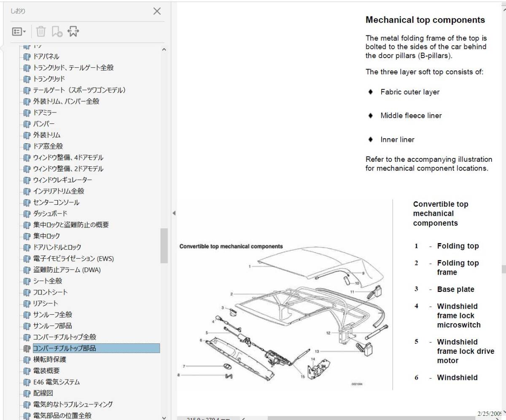
Task: Click the delete bookmark trash icon
Action: 41,32
